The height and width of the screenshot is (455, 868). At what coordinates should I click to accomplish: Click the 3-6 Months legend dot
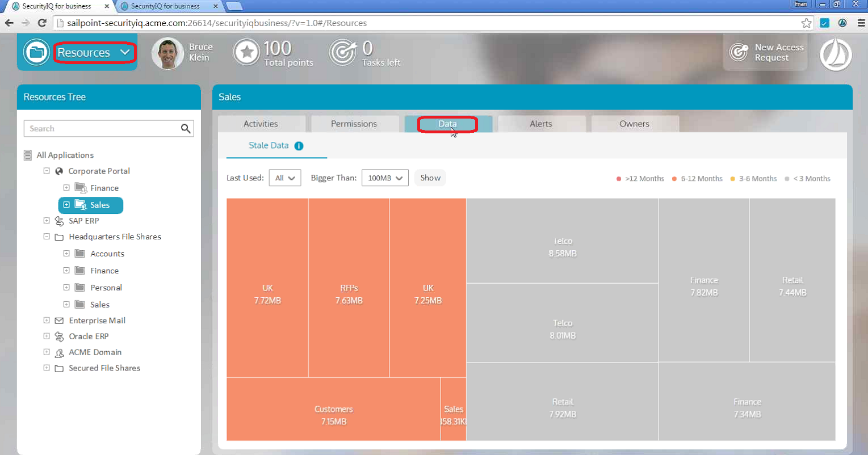(x=732, y=179)
